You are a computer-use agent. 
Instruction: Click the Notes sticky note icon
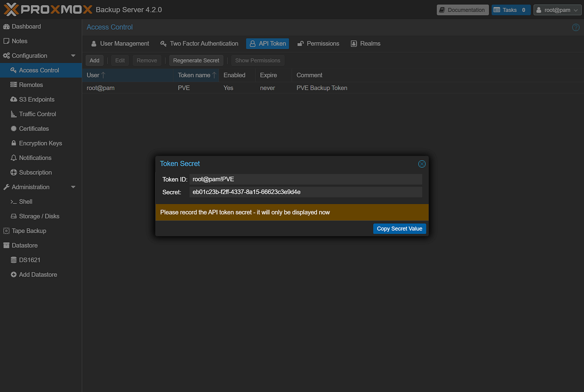point(6,41)
